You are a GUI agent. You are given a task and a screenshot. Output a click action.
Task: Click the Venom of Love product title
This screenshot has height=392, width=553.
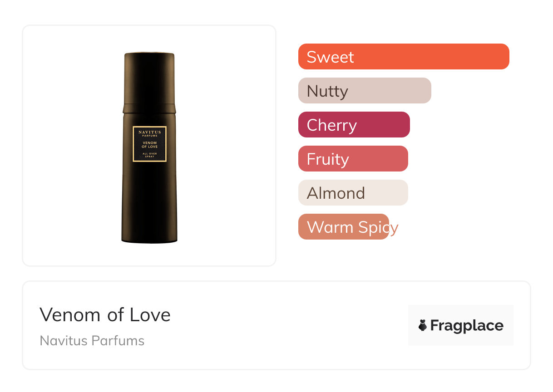tap(105, 314)
